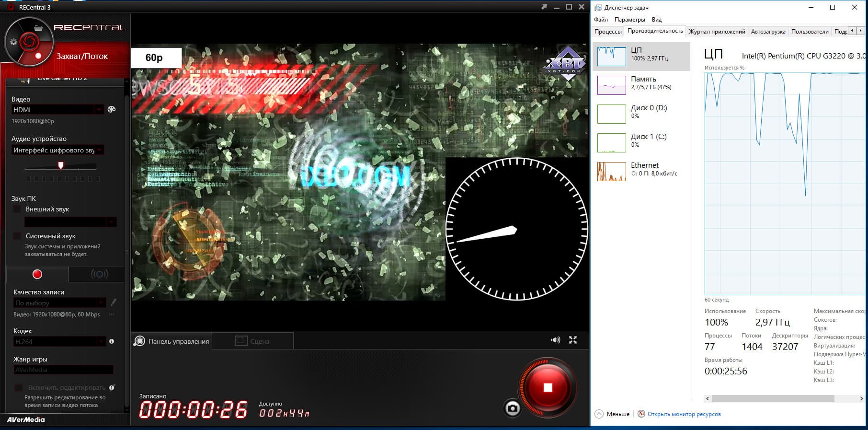Open the Сцена tab

252,341
